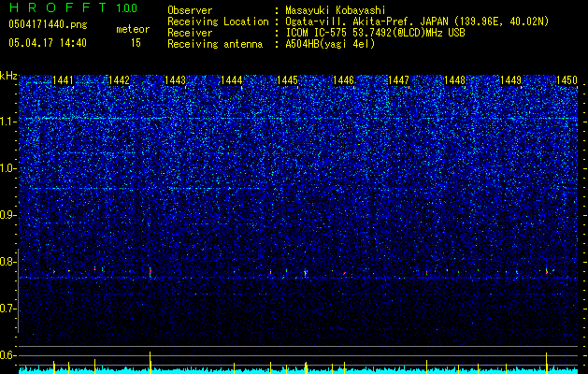Click the 1444 time marker
The image size is (588, 374).
pos(232,80)
